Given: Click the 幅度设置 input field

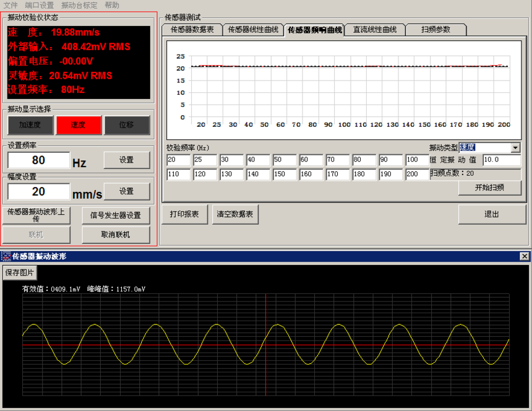Looking at the screenshot, I should point(39,191).
